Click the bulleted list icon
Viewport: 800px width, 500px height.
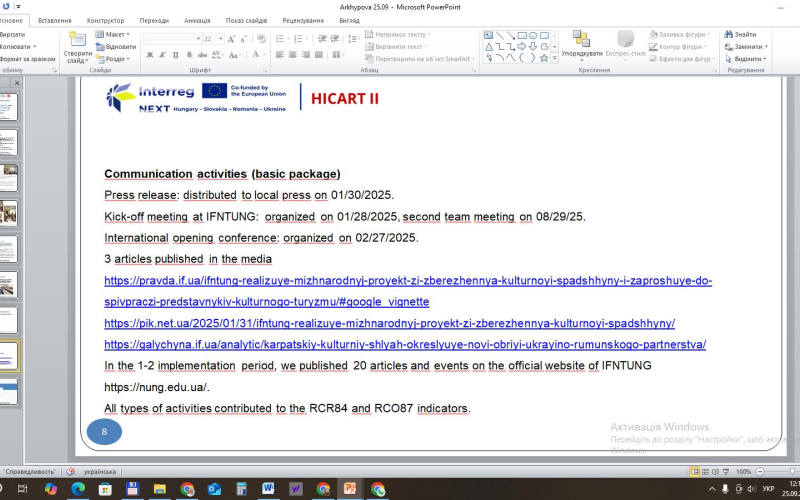280,37
